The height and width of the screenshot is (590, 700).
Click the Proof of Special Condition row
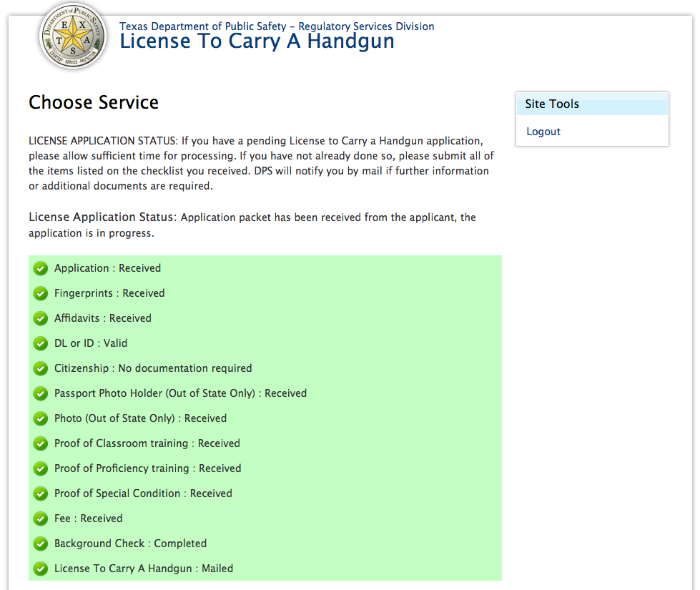143,493
